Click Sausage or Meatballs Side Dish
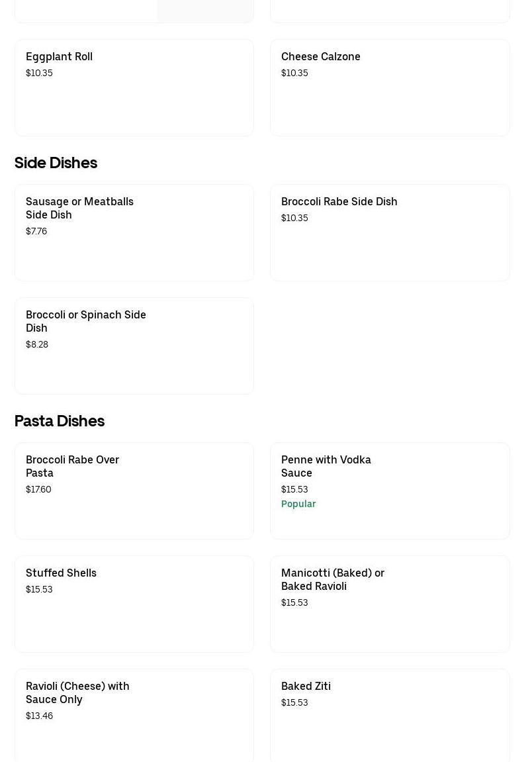532x762 pixels. 134,232
